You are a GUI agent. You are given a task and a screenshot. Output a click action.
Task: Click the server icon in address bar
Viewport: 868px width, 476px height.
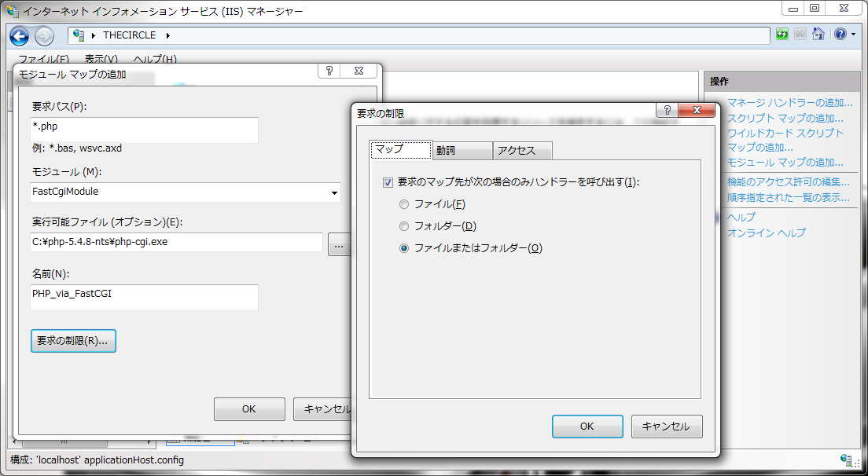click(79, 35)
